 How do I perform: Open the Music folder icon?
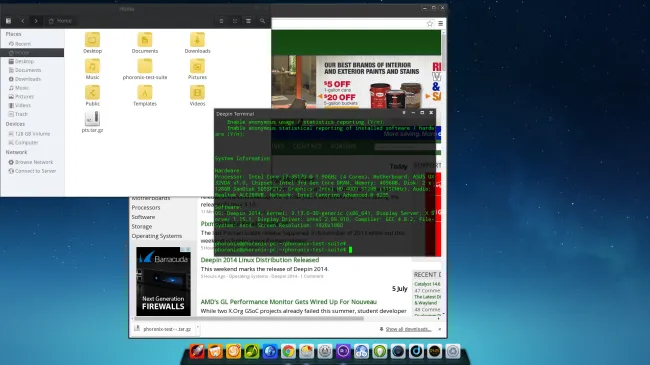click(92, 69)
